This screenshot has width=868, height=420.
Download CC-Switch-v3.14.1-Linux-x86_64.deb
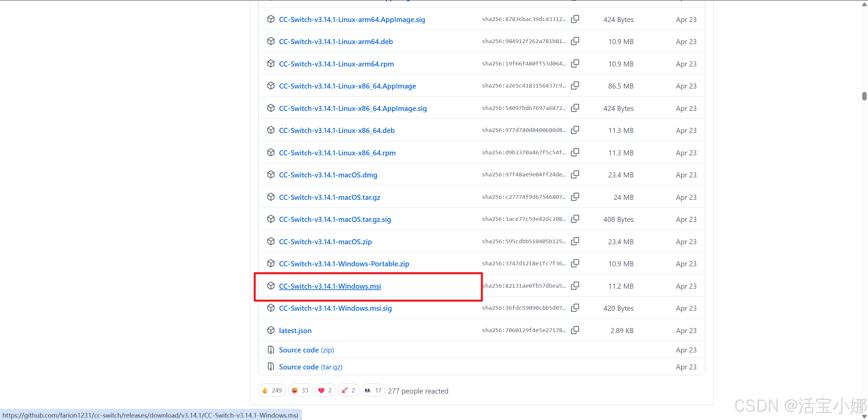coord(337,131)
